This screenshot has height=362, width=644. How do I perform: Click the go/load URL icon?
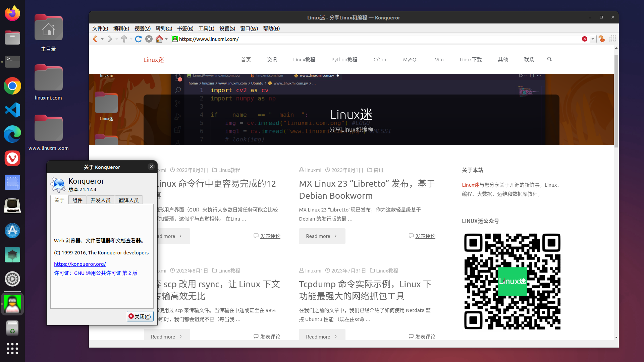point(602,39)
